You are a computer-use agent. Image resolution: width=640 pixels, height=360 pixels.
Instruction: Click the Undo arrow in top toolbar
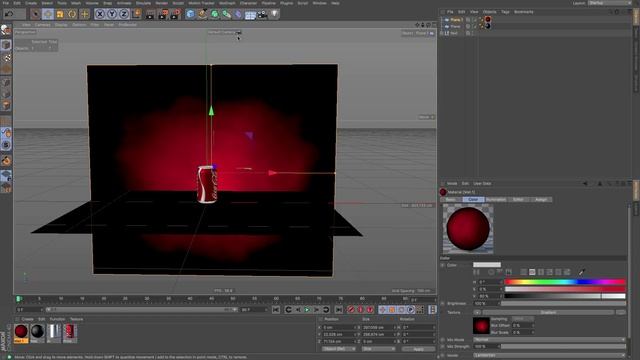point(9,14)
